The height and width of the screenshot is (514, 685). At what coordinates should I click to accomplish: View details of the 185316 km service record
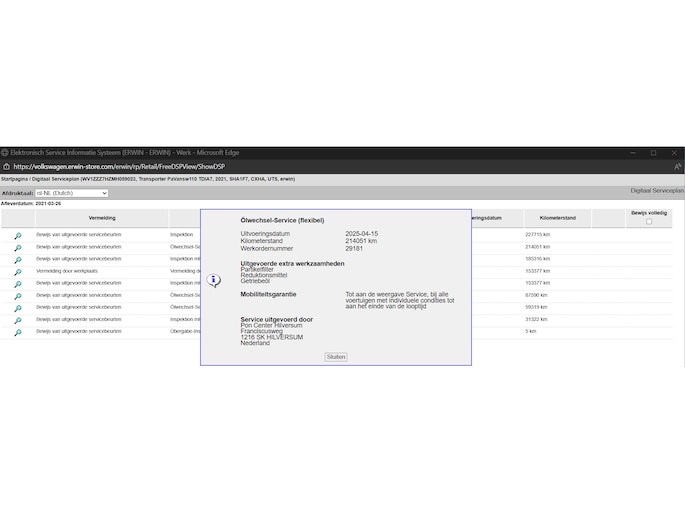tap(17, 259)
